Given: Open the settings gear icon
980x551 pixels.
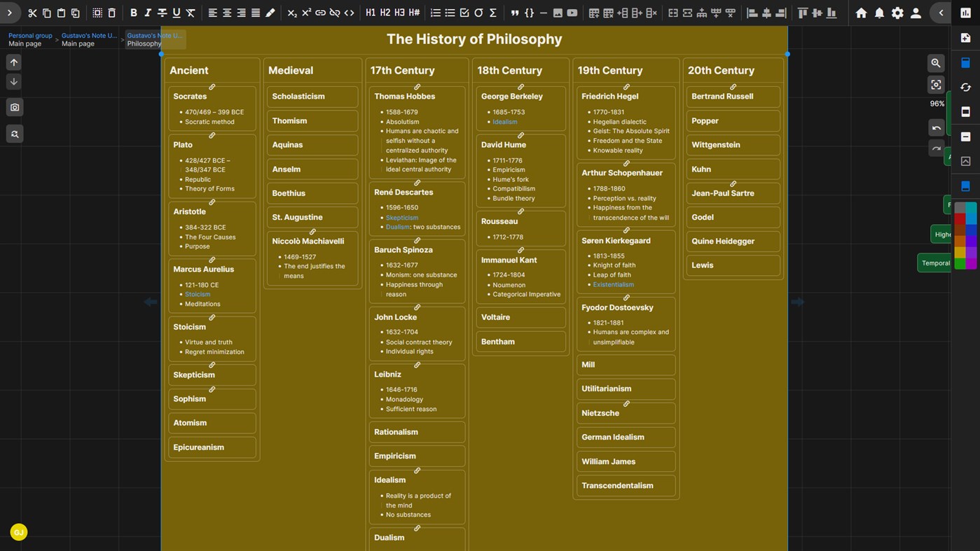Looking at the screenshot, I should point(897,12).
